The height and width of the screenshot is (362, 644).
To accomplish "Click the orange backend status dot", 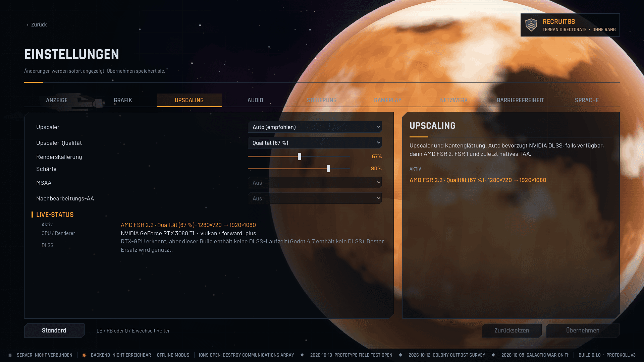I will (84, 355).
